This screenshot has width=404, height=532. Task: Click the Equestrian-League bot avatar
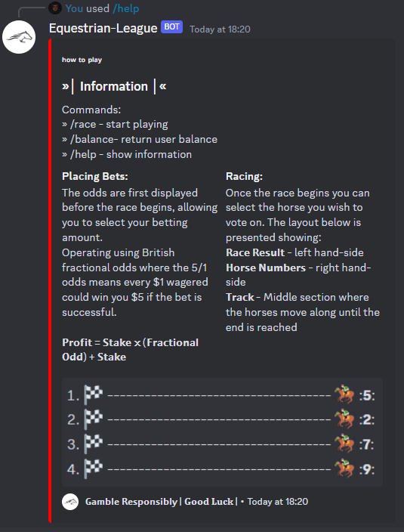(x=19, y=37)
